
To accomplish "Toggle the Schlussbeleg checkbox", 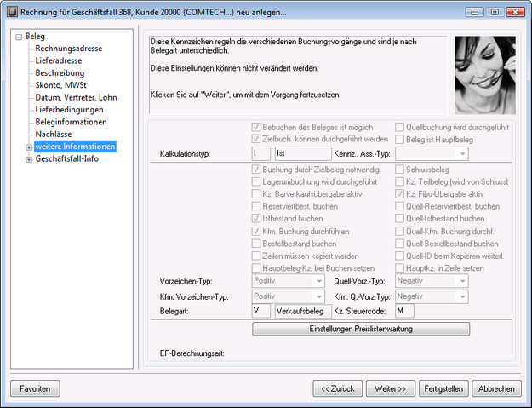I will [x=400, y=170].
